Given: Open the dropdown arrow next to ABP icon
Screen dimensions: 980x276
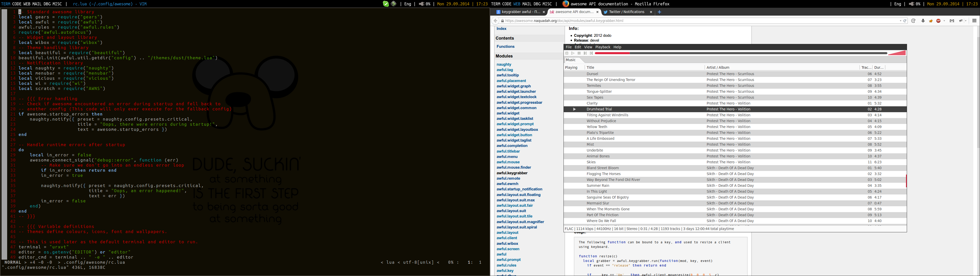Looking at the screenshot, I should [x=944, y=21].
